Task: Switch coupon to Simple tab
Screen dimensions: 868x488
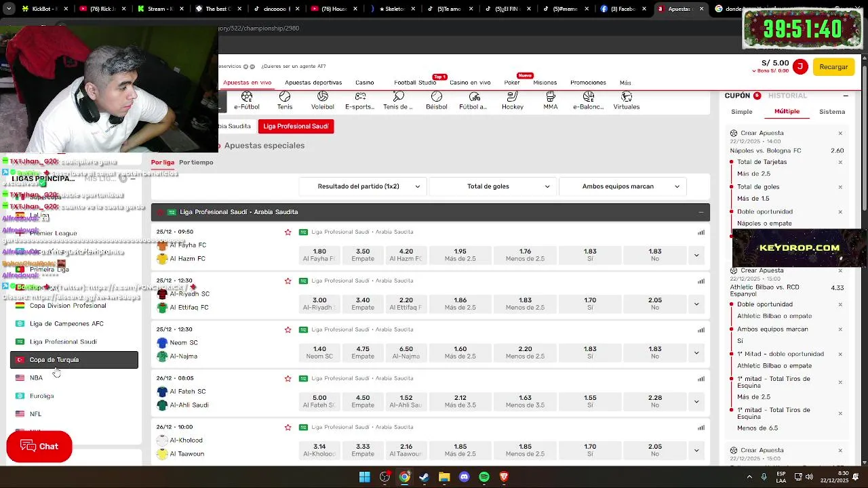Action: (x=742, y=112)
